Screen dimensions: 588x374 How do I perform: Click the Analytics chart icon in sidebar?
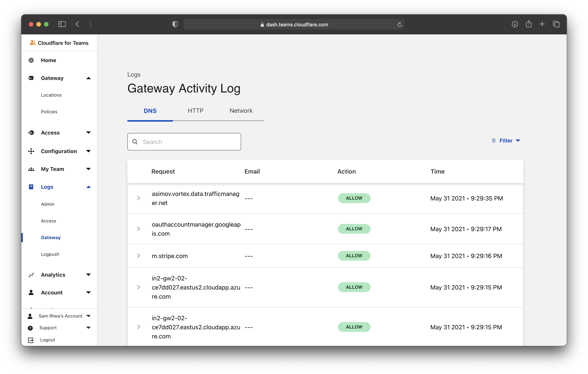pyautogui.click(x=31, y=275)
